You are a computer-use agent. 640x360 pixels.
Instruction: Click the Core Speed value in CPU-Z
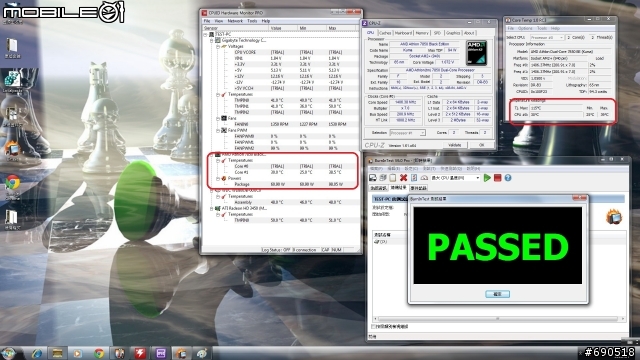405,102
